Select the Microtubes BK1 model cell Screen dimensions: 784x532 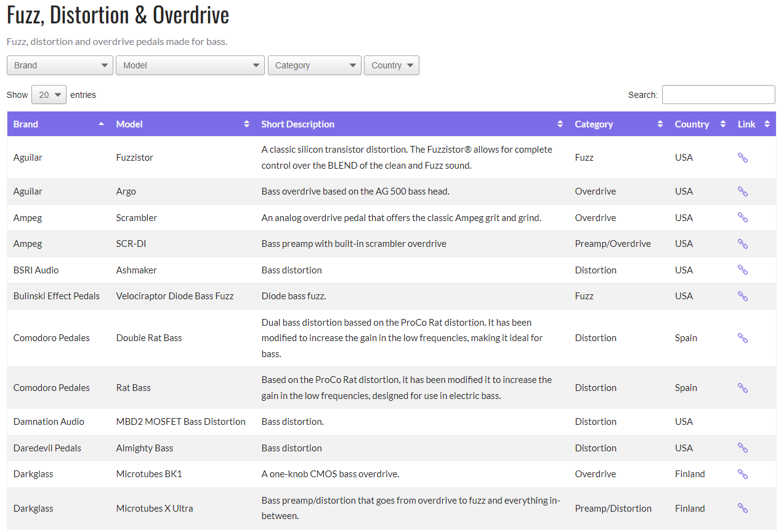click(149, 474)
